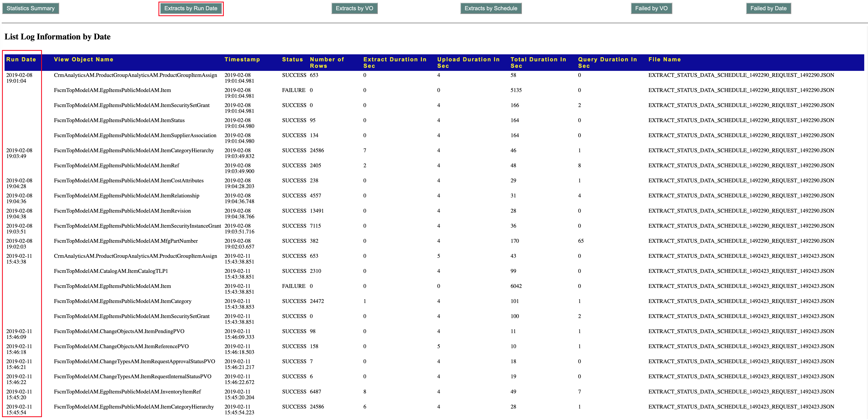Click the Query Duration In Sec header
The height and width of the screenshot is (419, 868).
pos(607,62)
